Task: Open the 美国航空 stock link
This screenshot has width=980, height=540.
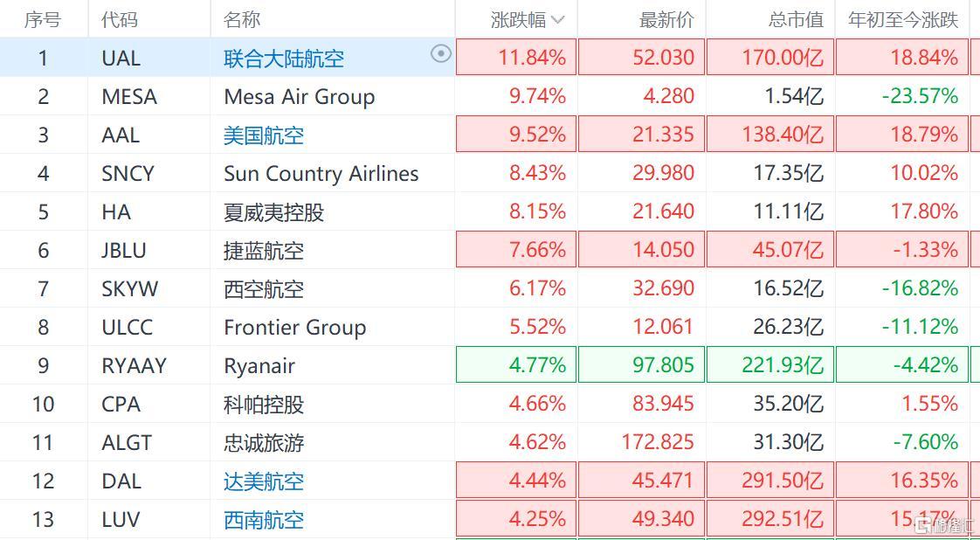Action: (x=264, y=135)
